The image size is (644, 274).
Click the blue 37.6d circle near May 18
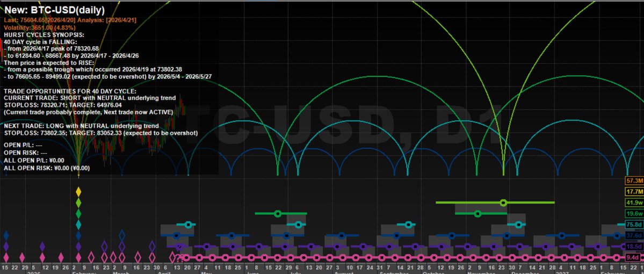231,236
